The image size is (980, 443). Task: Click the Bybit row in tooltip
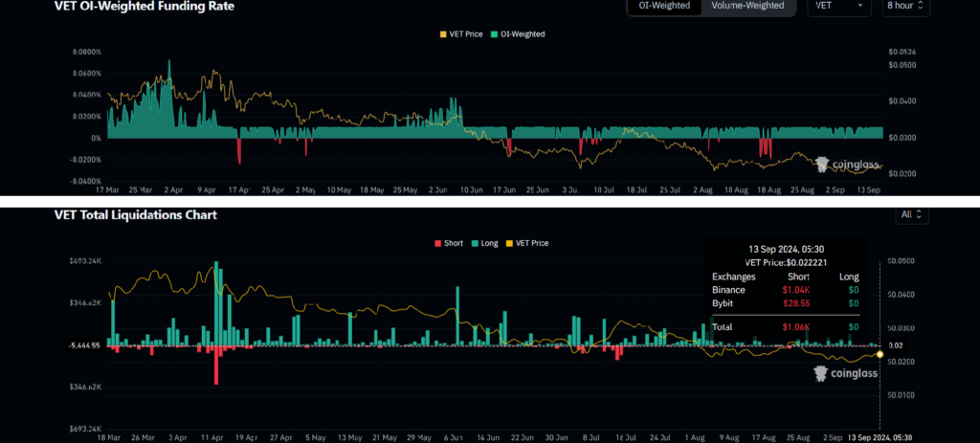click(x=786, y=303)
